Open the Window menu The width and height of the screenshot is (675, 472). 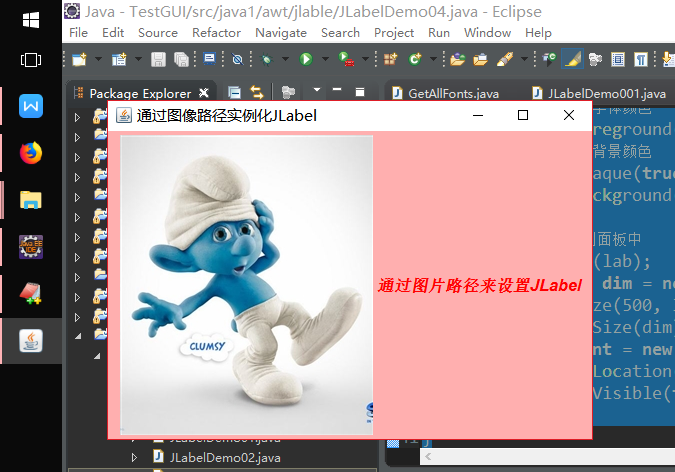tap(487, 33)
